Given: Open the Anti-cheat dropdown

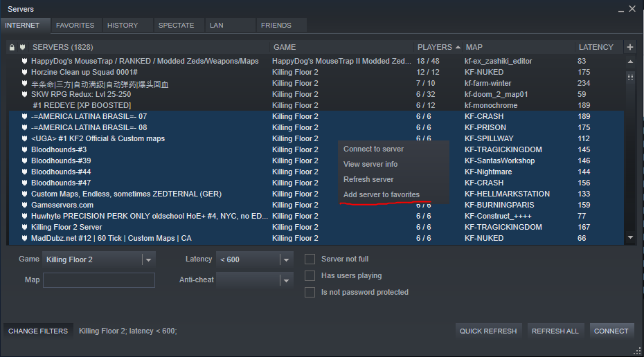Looking at the screenshot, I should click(x=286, y=280).
